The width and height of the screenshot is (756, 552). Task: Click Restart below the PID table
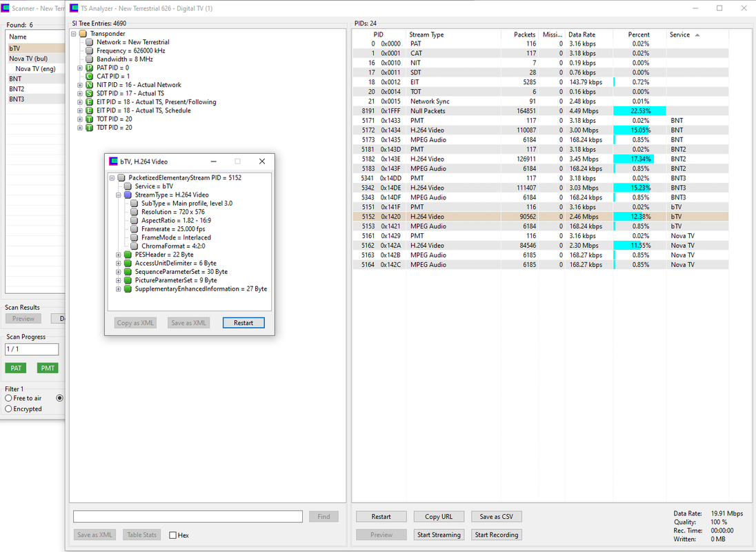(x=381, y=517)
